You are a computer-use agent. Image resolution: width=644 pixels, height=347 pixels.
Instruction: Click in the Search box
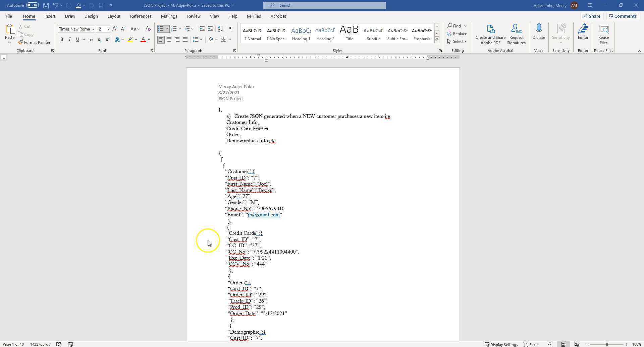[x=324, y=5]
